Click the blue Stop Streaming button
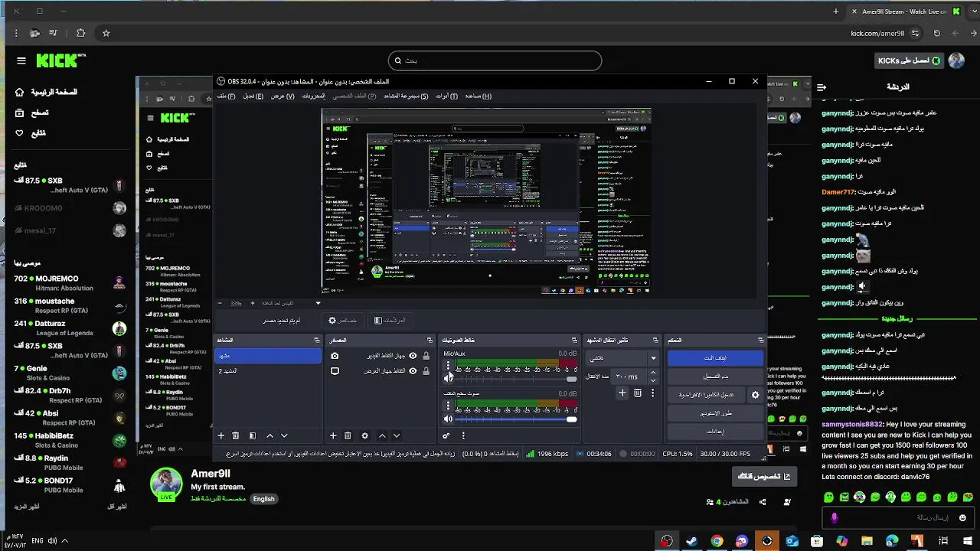 715,357
